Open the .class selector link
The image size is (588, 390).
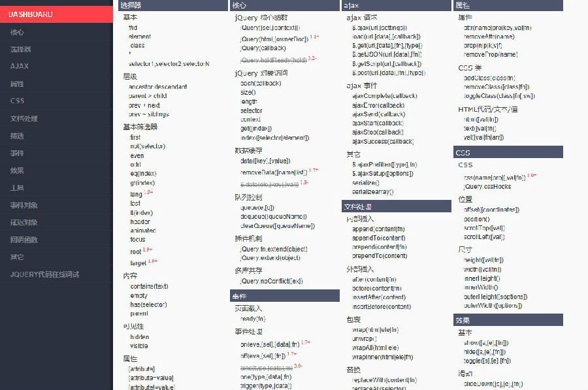click(137, 45)
